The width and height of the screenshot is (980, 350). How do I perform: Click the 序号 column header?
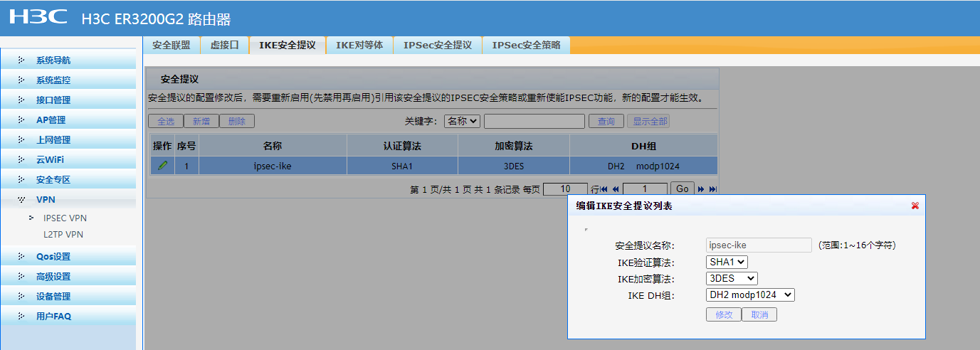pos(186,146)
